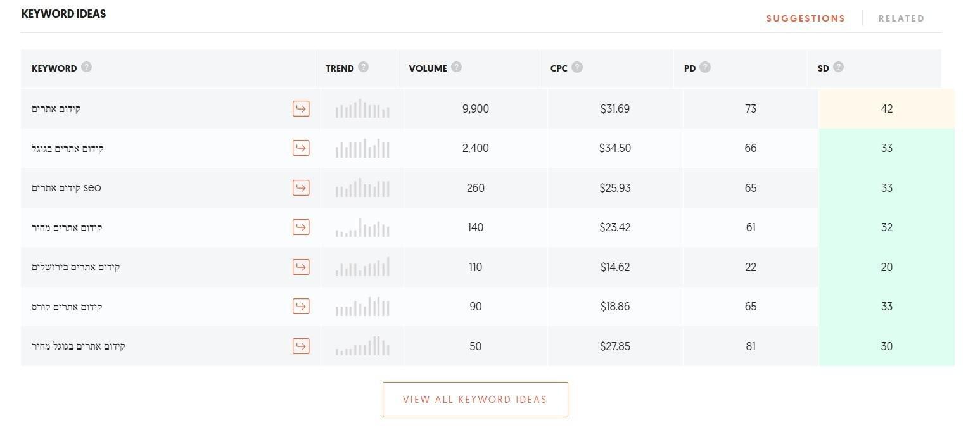The image size is (980, 430).
Task: Click arrow icon in 9,900 volume keyword row
Action: coord(301,108)
